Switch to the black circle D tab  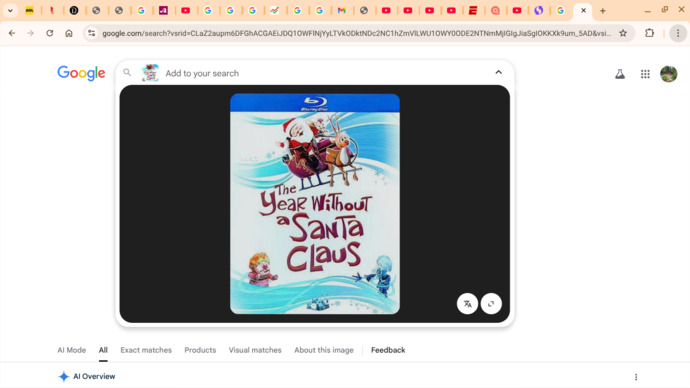[x=74, y=11]
